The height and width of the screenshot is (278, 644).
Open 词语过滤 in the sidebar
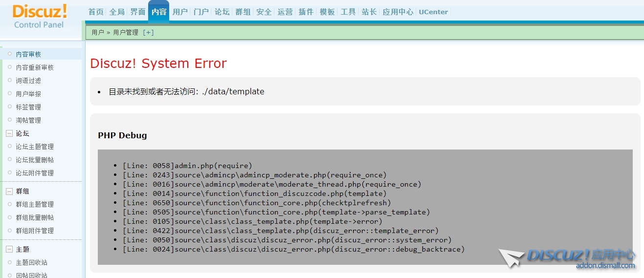click(28, 81)
